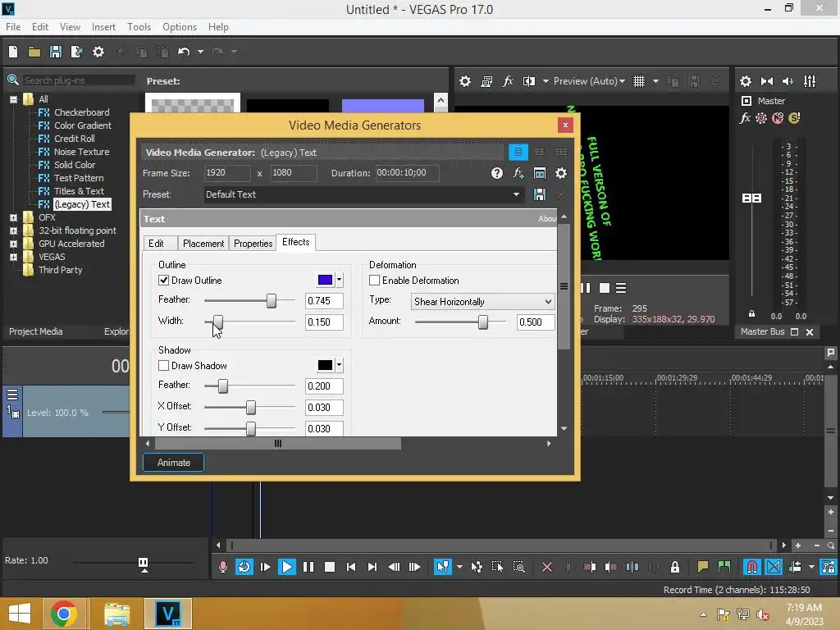The image size is (840, 630).
Task: Click the plug-in chain fx icon in generator dialog
Action: [518, 173]
